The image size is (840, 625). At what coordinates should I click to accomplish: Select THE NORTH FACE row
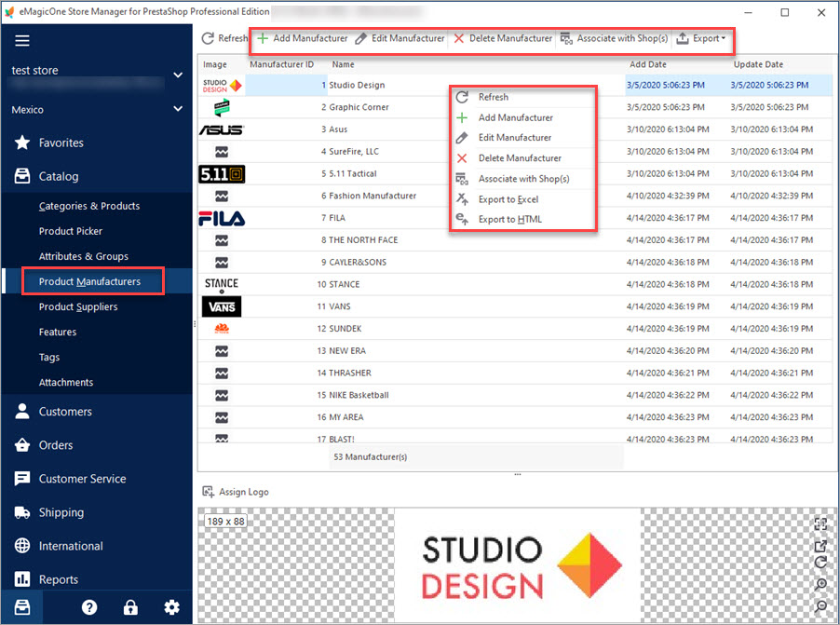pyautogui.click(x=515, y=240)
